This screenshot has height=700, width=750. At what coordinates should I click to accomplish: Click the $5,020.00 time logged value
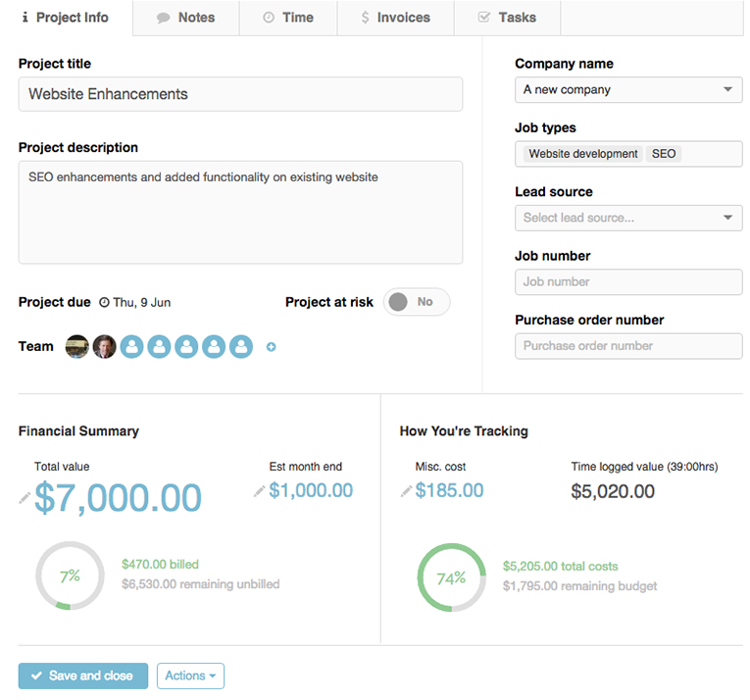tap(613, 491)
